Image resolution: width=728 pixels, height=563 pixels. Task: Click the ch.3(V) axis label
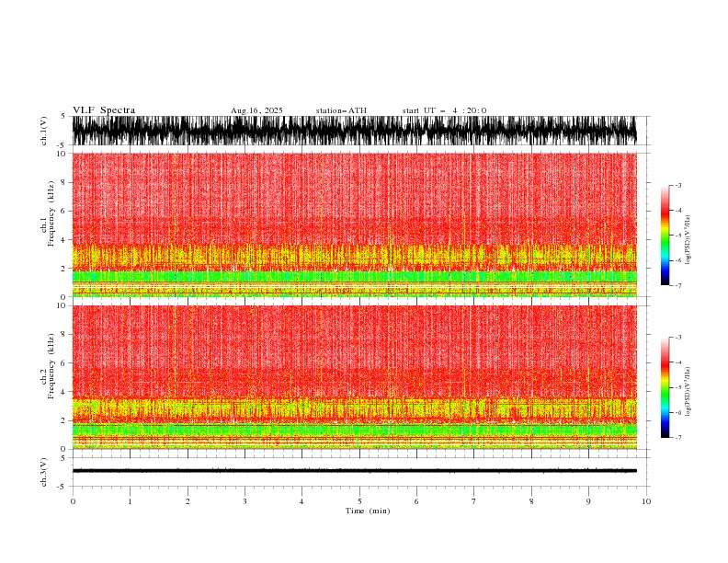[x=44, y=472]
